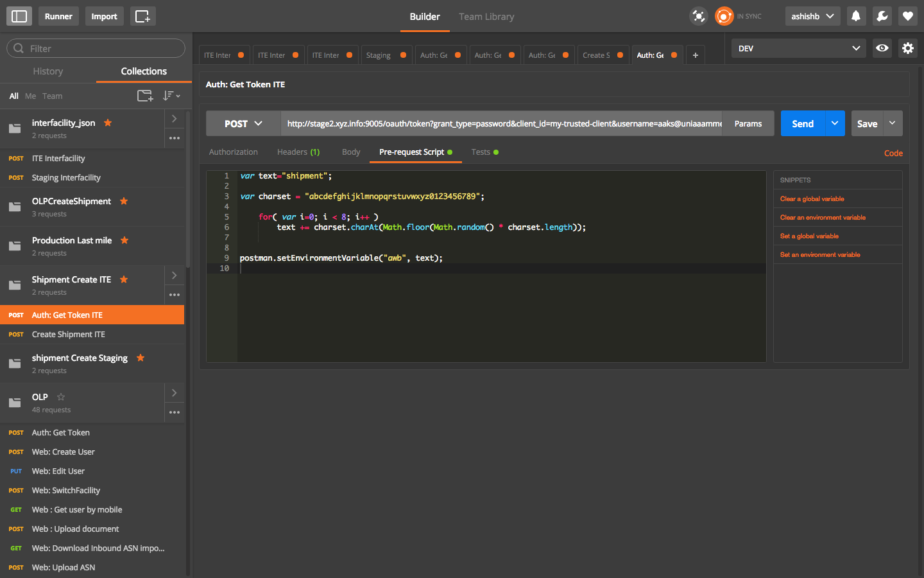Open the POST method dropdown

[244, 123]
